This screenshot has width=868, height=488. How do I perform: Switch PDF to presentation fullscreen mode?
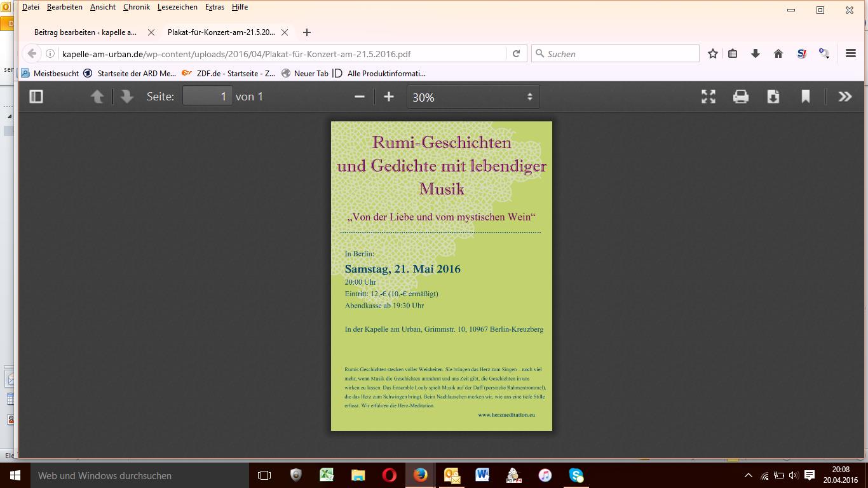click(x=708, y=97)
